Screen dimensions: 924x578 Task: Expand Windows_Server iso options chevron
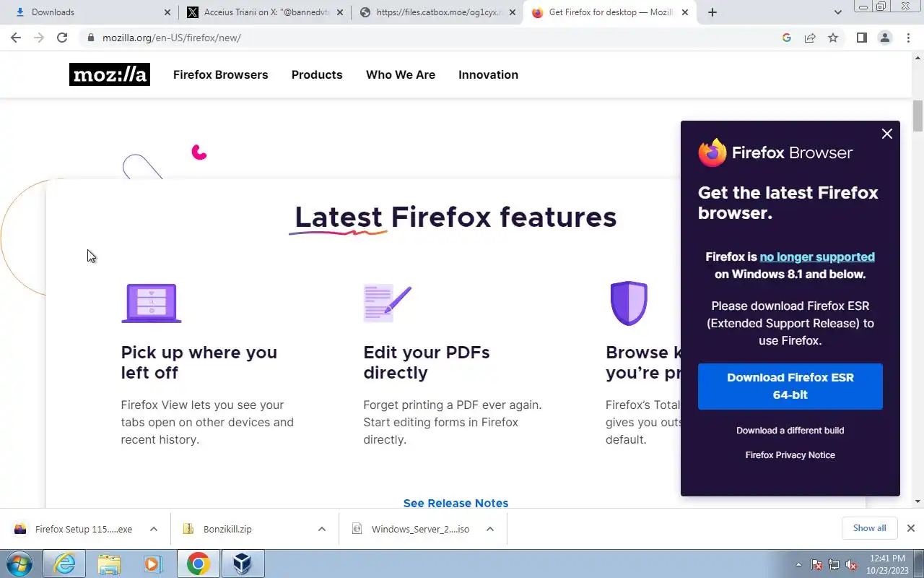click(489, 529)
